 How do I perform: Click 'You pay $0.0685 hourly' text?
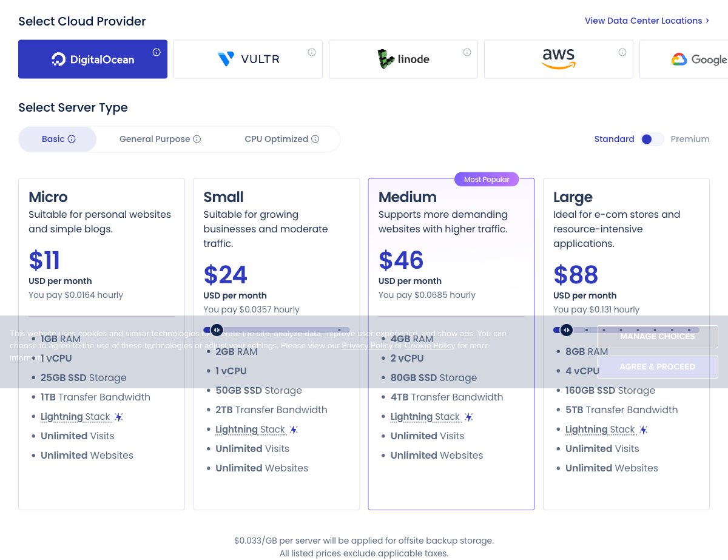(x=427, y=295)
